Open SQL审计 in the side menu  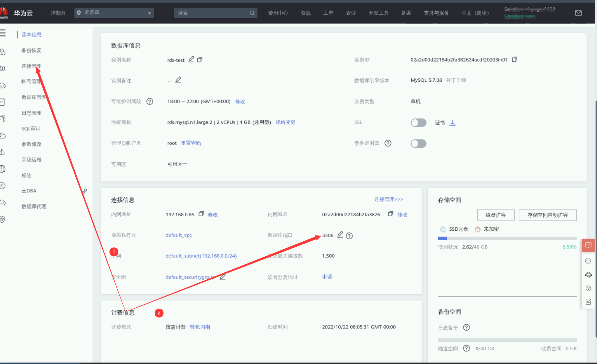coord(31,129)
